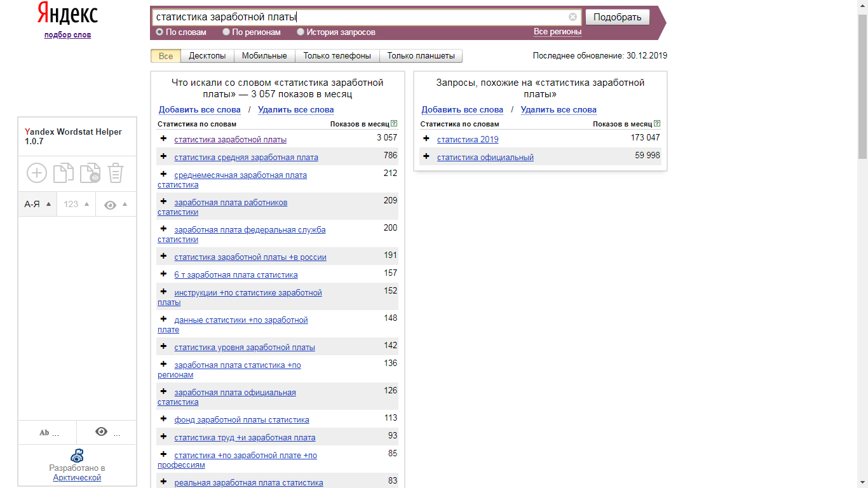Click the copy-with-eye icon in Helper panel
This screenshot has height=488, width=868.
(x=90, y=173)
